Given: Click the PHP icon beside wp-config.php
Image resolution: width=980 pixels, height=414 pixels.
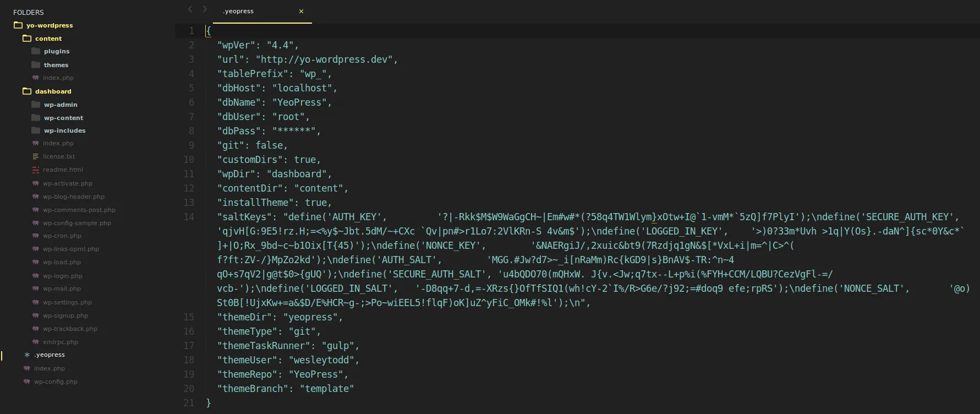Looking at the screenshot, I should tap(27, 382).
